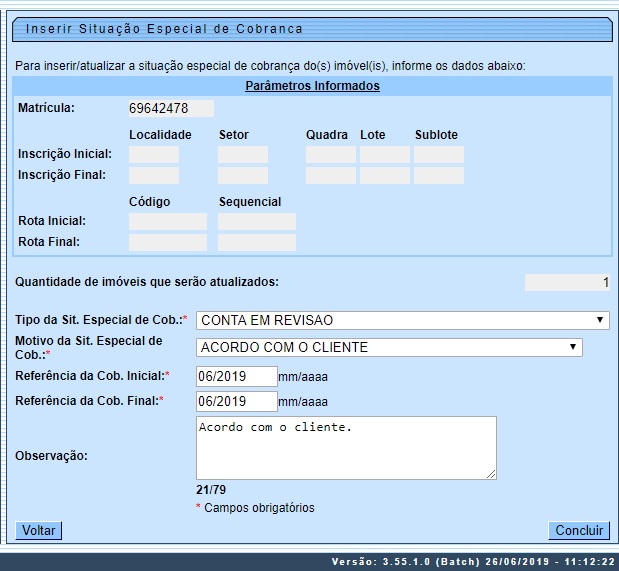
Task: Expand the Motivo da Sit. Especial dropdown
Action: point(389,347)
